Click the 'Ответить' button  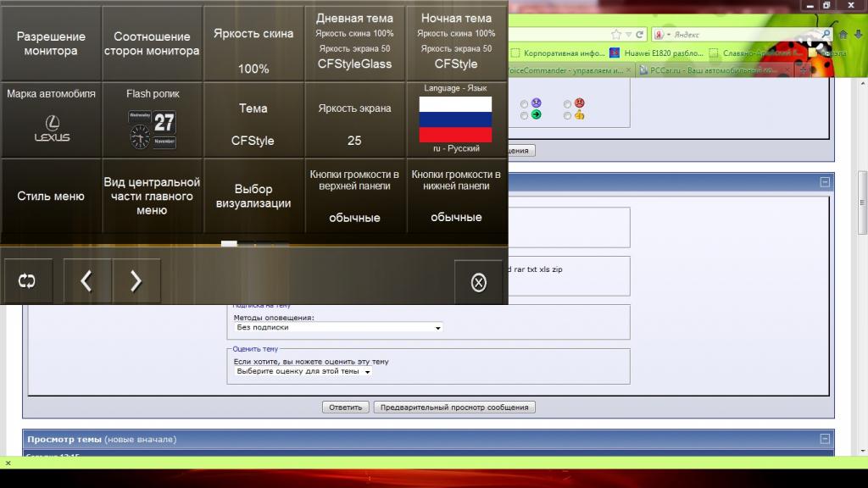[345, 407]
